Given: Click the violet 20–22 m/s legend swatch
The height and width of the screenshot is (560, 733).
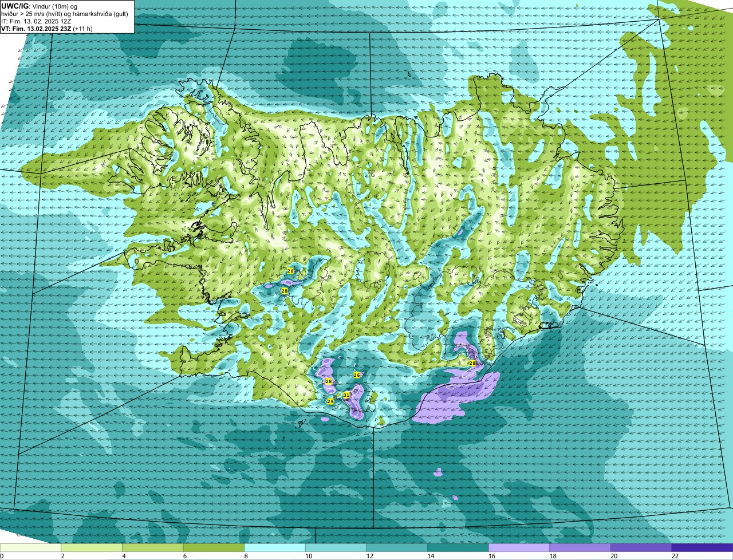Looking at the screenshot, I should click(x=641, y=547).
